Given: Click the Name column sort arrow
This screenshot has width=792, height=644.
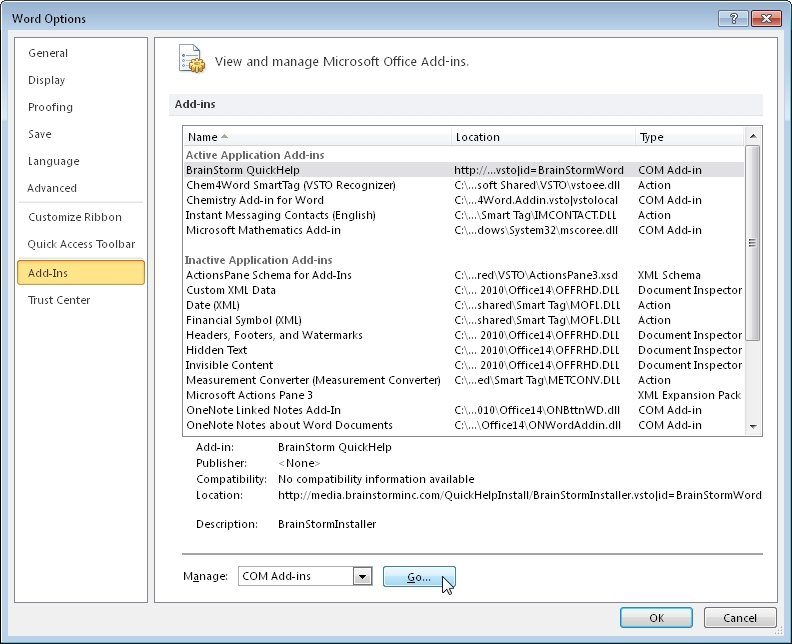Looking at the screenshot, I should pos(224,136).
